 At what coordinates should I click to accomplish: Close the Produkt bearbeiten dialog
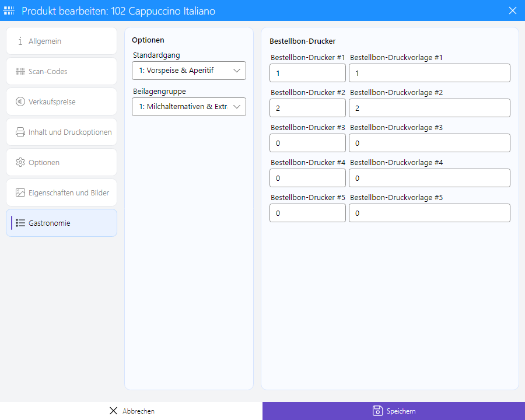(513, 10)
